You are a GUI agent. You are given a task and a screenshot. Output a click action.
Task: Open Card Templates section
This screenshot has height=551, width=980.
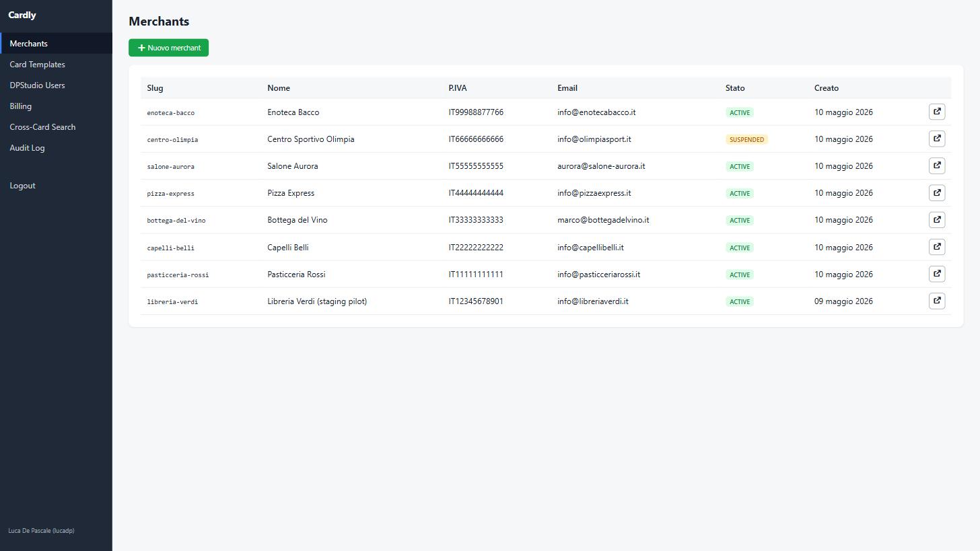[56, 65]
